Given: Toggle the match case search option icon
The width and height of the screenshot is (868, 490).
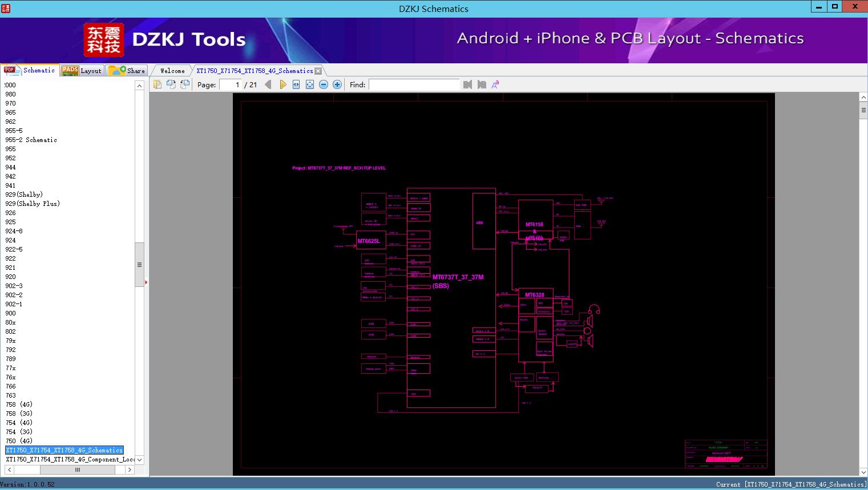Looking at the screenshot, I should [x=495, y=84].
